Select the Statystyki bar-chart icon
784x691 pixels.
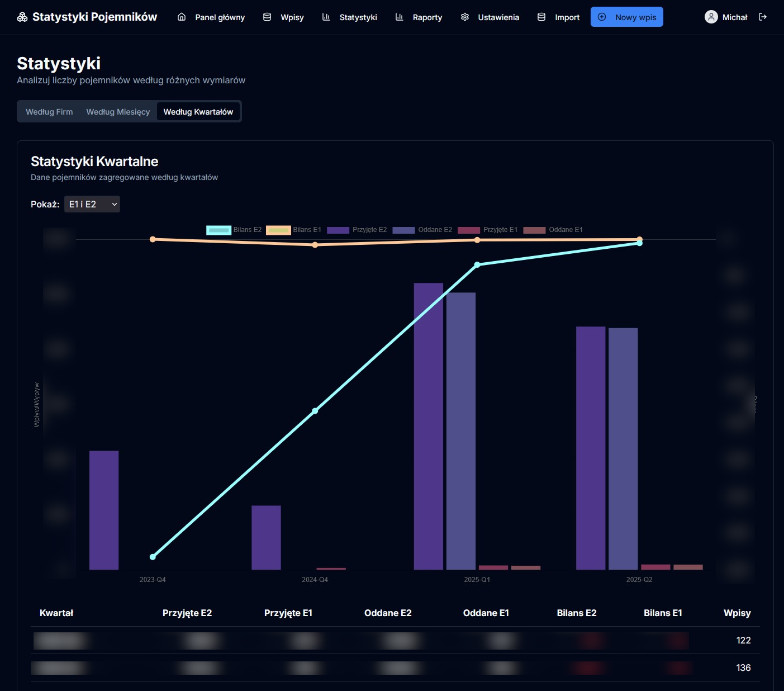(326, 17)
